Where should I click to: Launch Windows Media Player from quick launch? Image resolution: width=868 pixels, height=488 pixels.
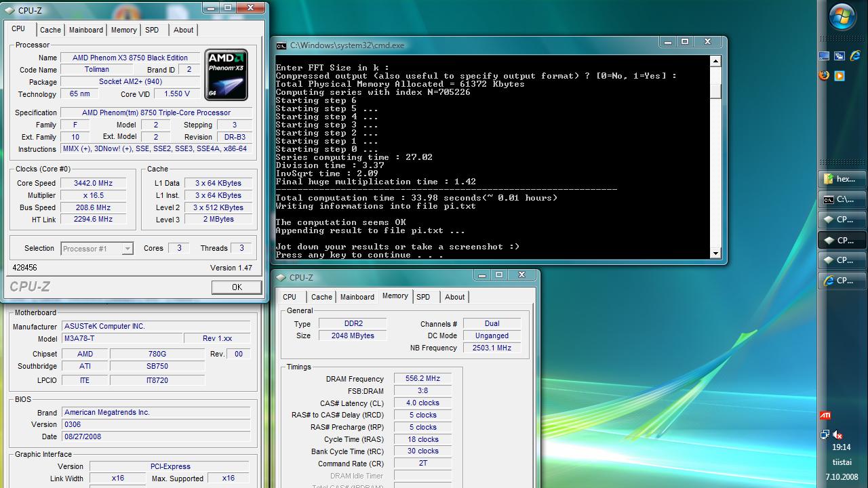(x=840, y=75)
